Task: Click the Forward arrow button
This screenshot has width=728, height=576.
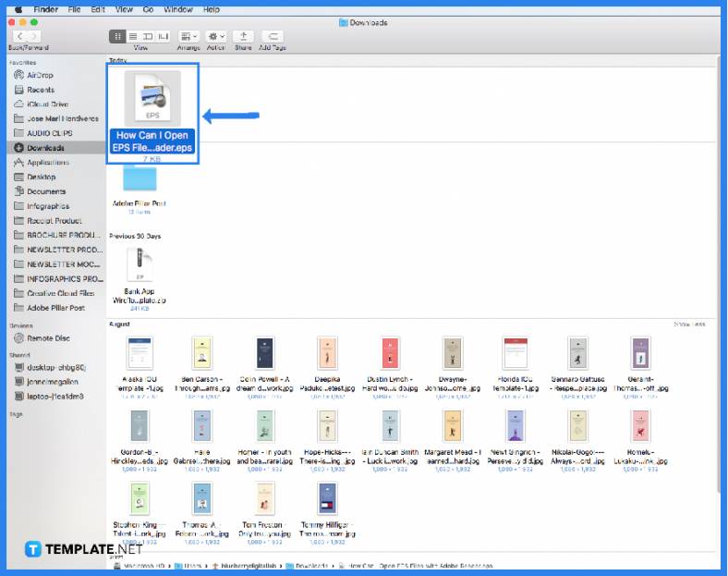Action: 34,36
